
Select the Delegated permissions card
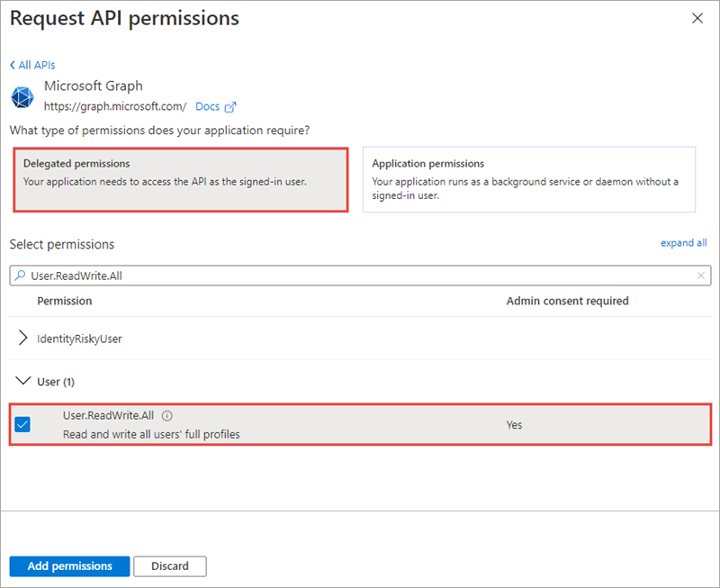[x=181, y=179]
